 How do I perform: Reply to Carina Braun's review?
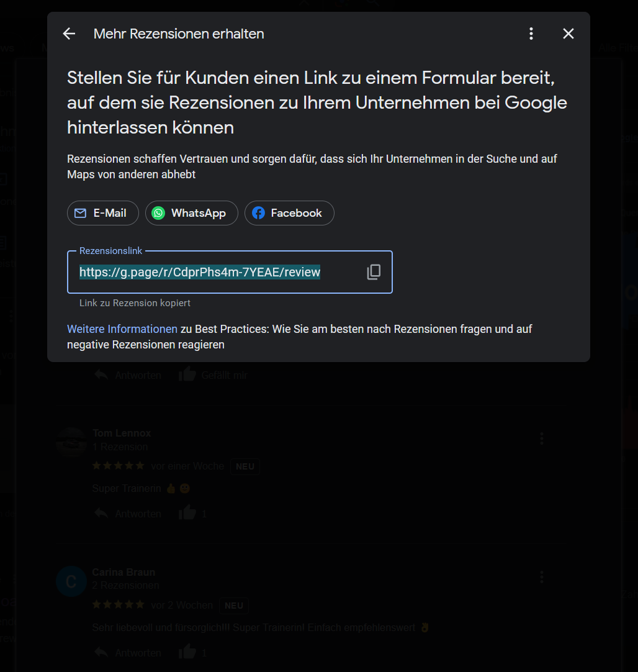click(x=128, y=652)
